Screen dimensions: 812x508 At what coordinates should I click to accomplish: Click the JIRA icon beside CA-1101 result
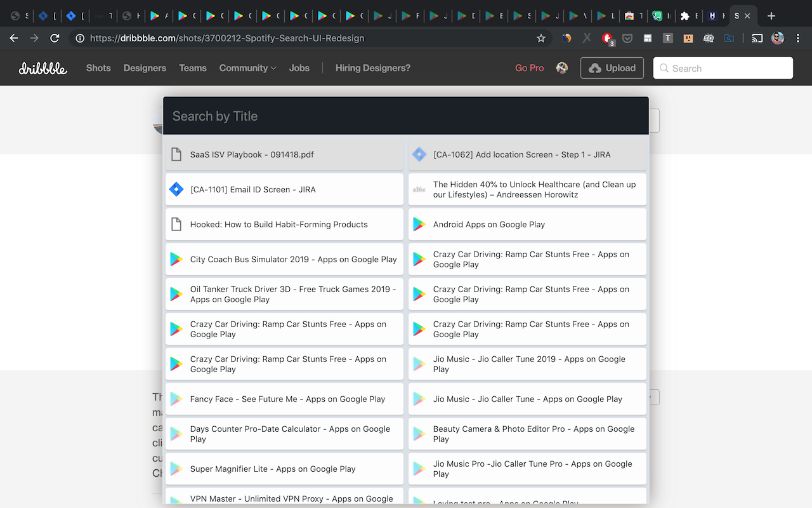coord(176,189)
